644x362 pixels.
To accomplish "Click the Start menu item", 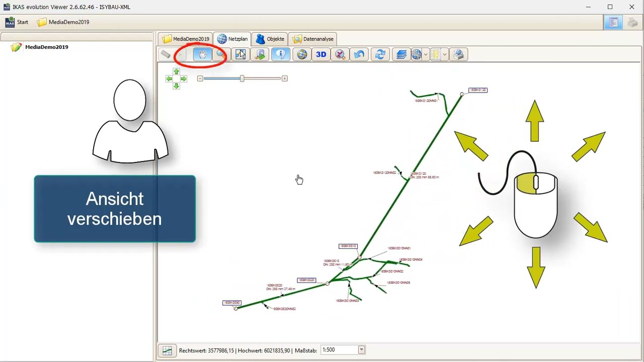I will pos(17,22).
